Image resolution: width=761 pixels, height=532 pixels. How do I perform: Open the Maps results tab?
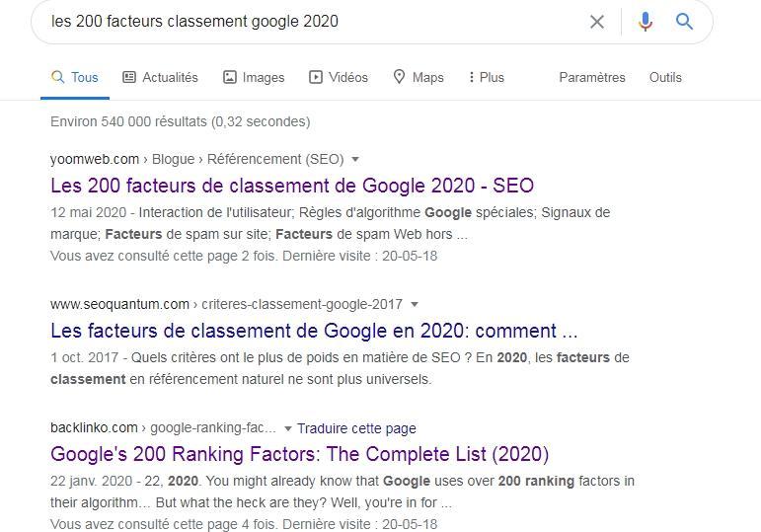pos(418,77)
